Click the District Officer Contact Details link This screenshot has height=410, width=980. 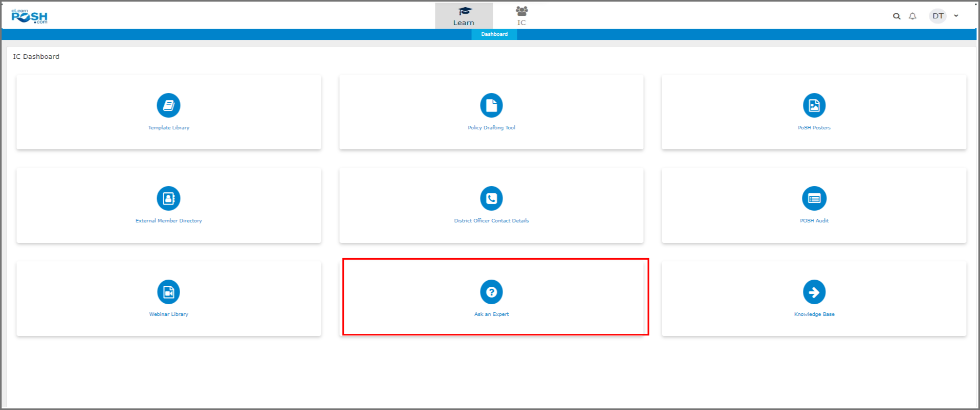pyautogui.click(x=491, y=221)
